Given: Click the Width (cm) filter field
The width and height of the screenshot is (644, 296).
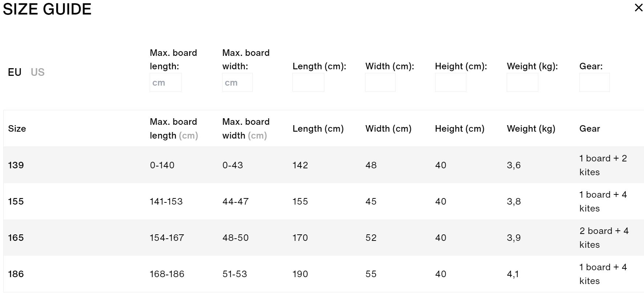Looking at the screenshot, I should coord(380,82).
